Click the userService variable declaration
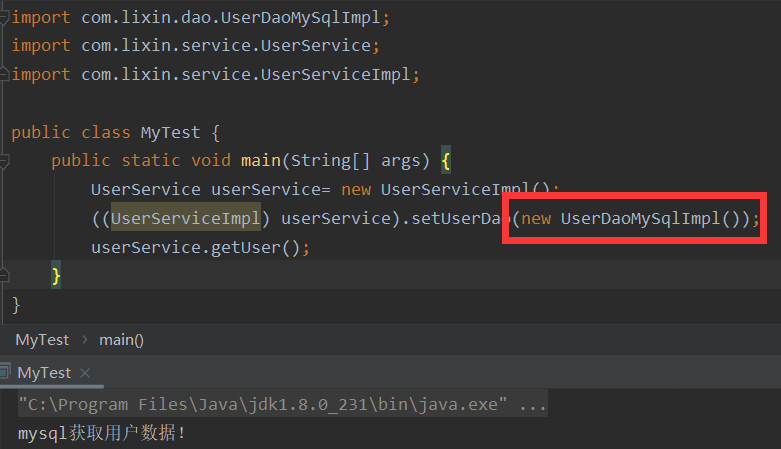This screenshot has width=781, height=449. [266, 190]
